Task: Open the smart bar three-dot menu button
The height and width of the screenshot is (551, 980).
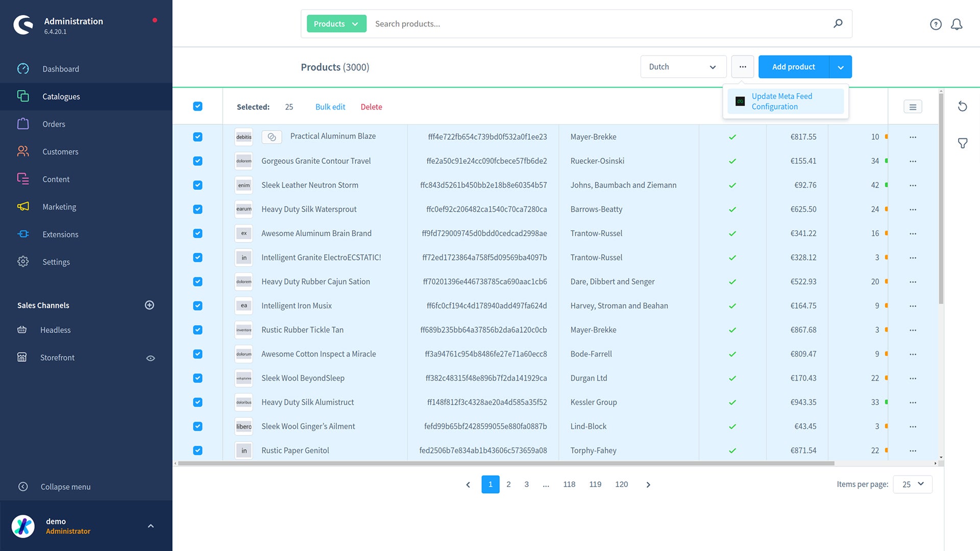Action: (743, 67)
